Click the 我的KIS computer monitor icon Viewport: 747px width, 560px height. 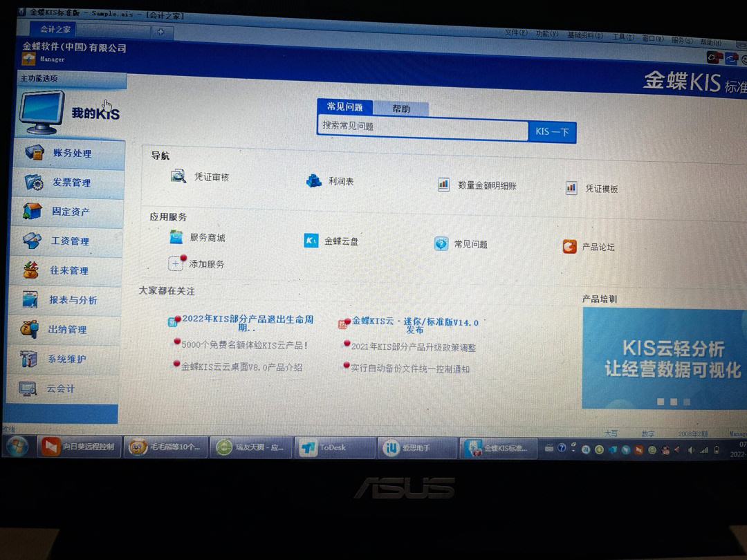coord(41,113)
